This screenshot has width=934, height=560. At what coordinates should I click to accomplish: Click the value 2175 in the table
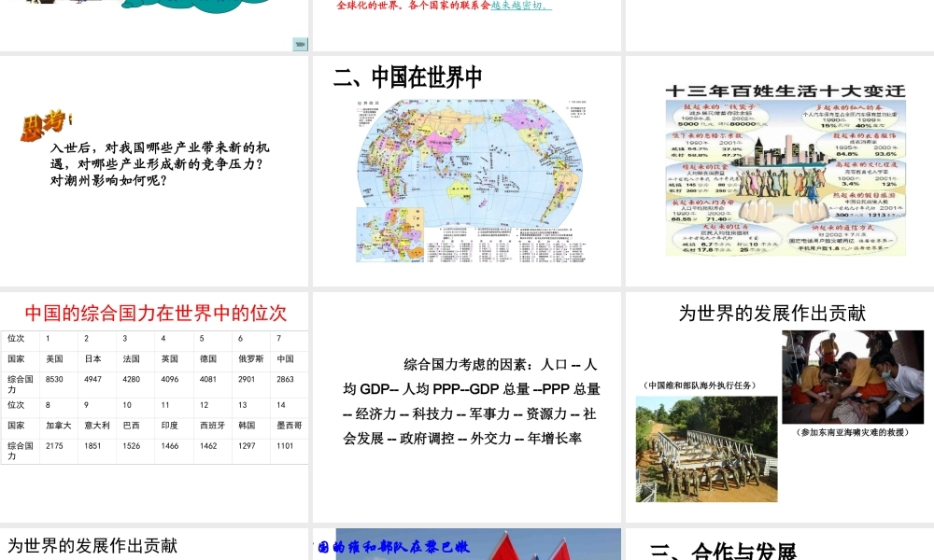(x=54, y=446)
